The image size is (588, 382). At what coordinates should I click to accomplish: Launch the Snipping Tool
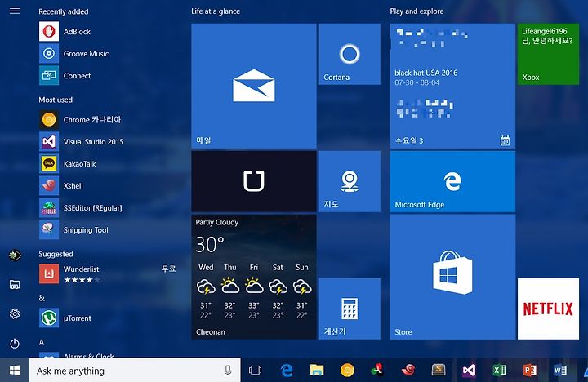pyautogui.click(x=107, y=230)
